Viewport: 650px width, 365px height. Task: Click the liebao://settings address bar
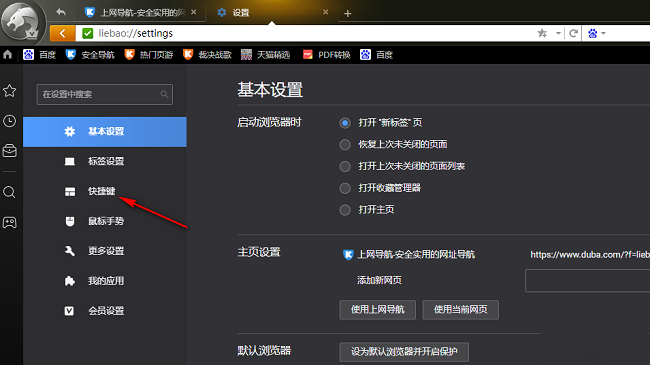(307, 33)
